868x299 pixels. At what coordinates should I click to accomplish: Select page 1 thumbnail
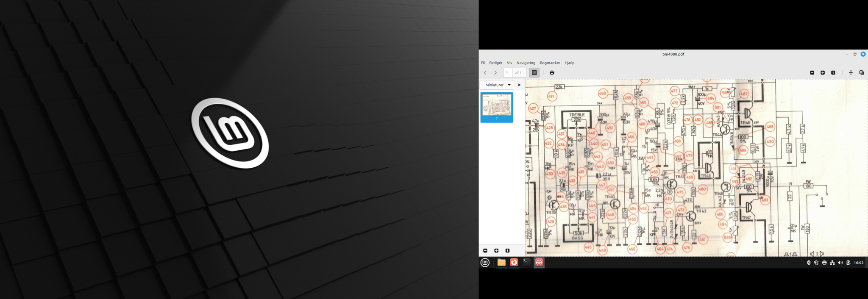point(497,108)
